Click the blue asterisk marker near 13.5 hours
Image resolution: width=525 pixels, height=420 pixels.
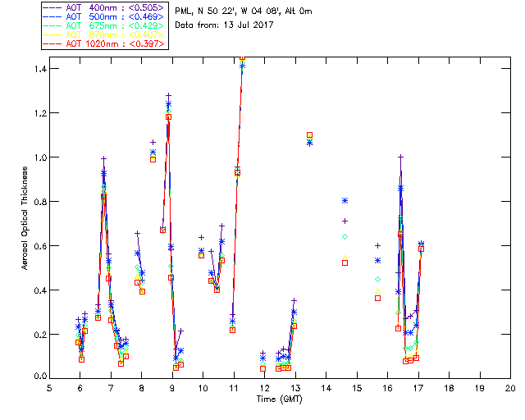pos(309,142)
